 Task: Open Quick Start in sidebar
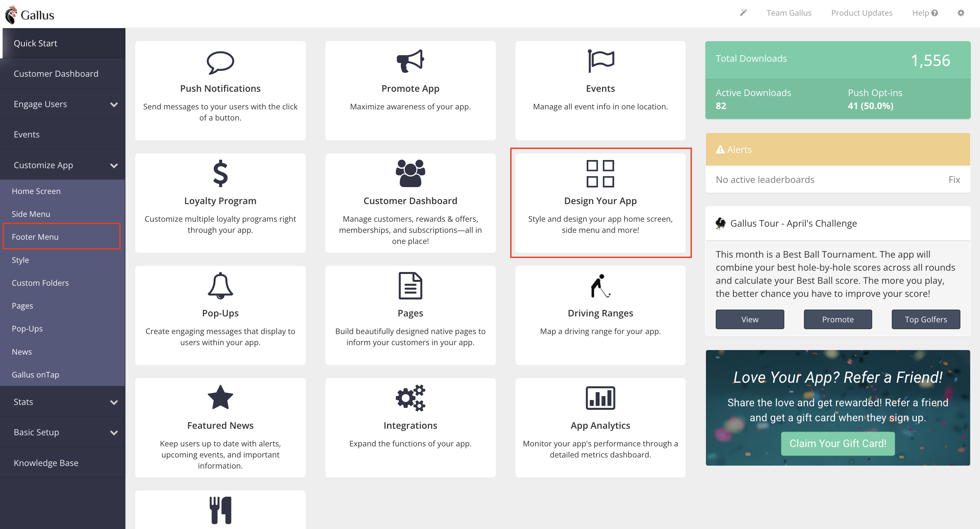click(x=63, y=43)
